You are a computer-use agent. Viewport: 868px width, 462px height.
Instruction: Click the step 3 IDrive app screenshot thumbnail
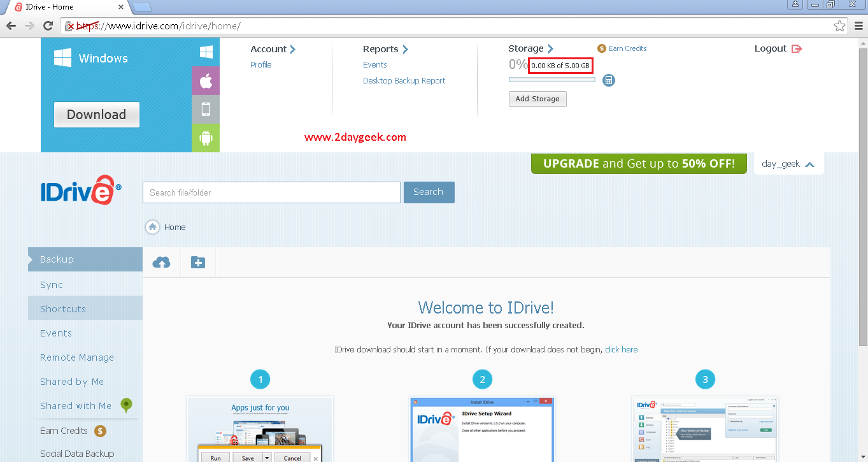tap(705, 430)
